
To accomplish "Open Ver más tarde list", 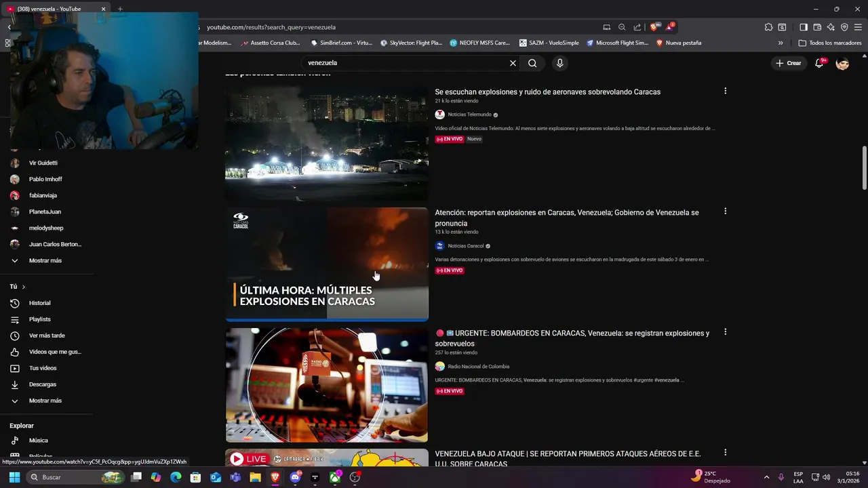I will pos(46,335).
